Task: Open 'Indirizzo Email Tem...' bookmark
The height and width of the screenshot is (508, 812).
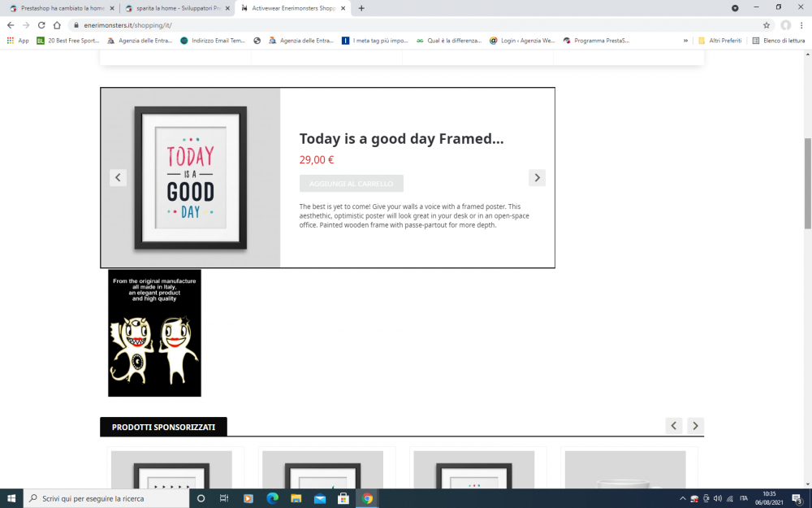Action: (x=213, y=41)
